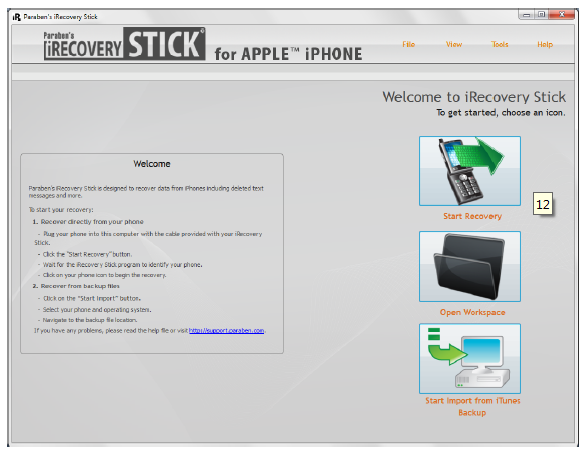Click 'Welcome to iRecovery Stick' heading
The height and width of the screenshot is (453, 588).
click(x=474, y=97)
